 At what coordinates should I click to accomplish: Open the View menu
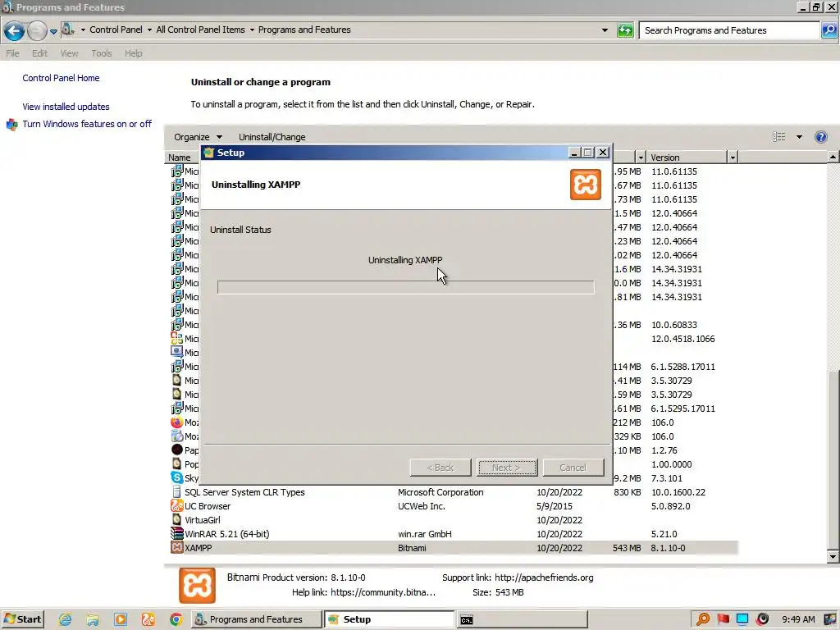tap(69, 53)
